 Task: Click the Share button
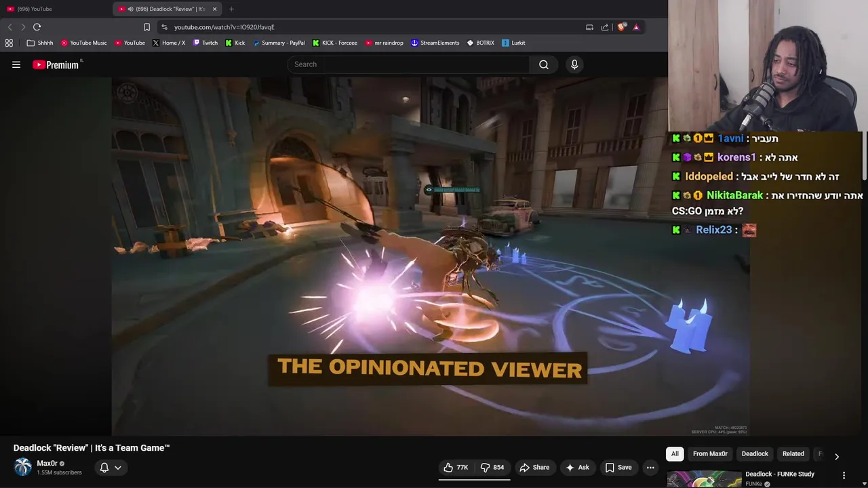(x=534, y=468)
